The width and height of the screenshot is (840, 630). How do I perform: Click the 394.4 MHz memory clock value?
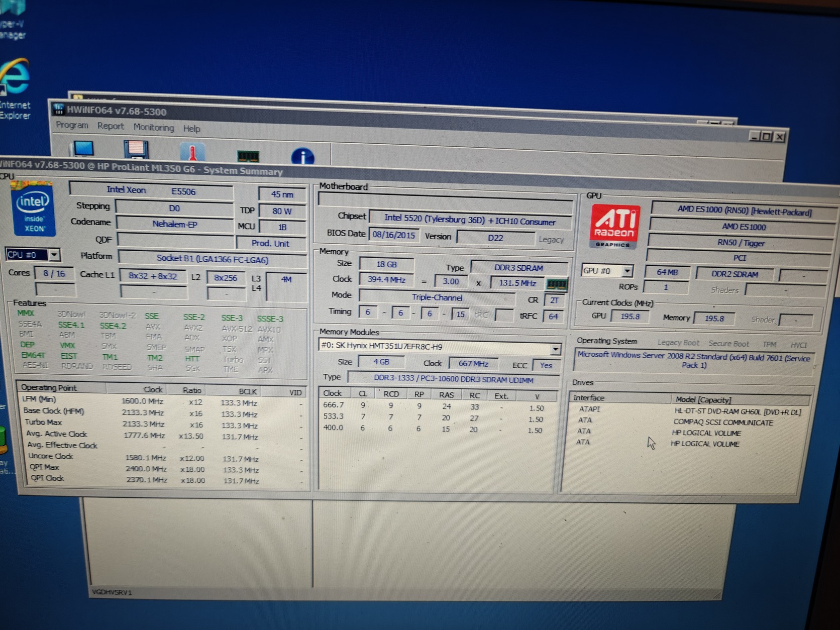tap(386, 280)
